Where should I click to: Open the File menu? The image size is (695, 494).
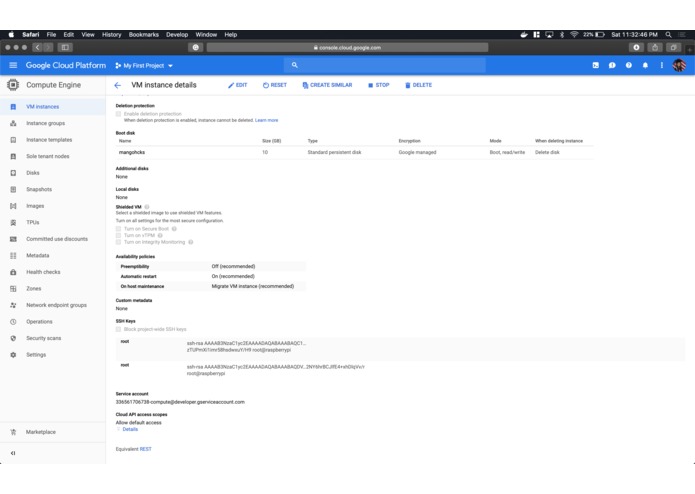click(51, 35)
